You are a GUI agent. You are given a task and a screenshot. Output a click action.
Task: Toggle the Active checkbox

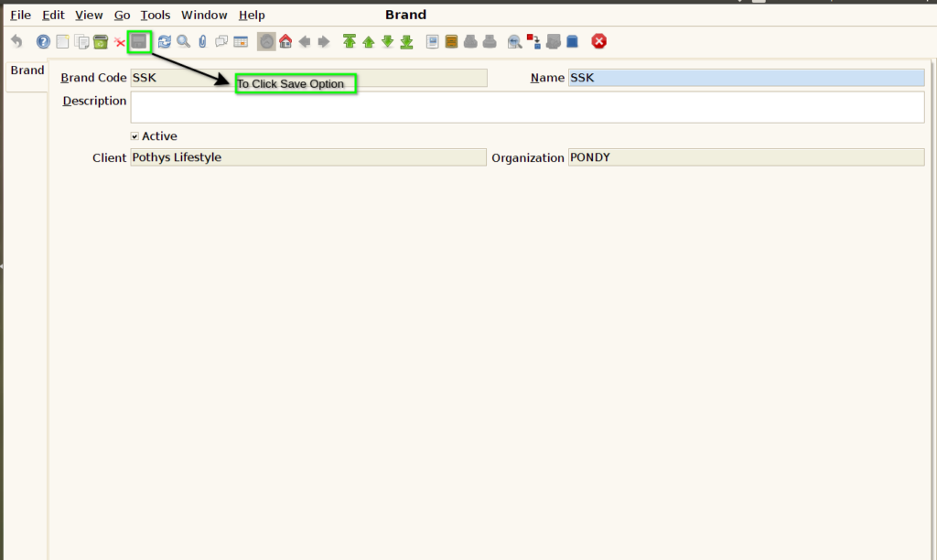(135, 136)
